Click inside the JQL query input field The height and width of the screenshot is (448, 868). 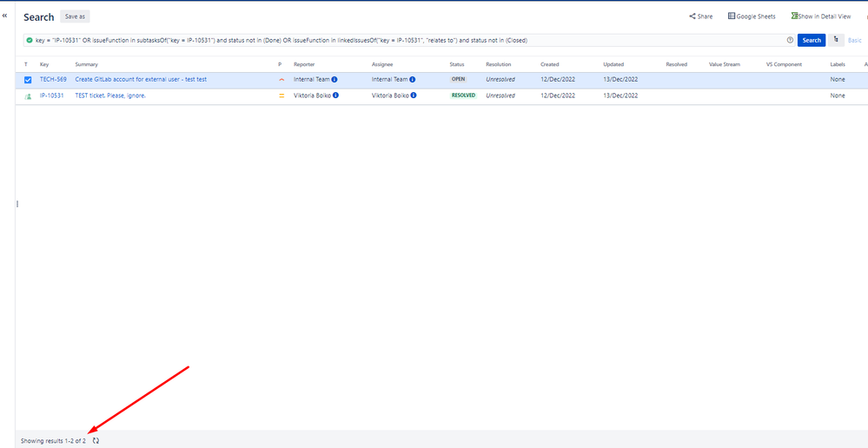click(x=409, y=41)
